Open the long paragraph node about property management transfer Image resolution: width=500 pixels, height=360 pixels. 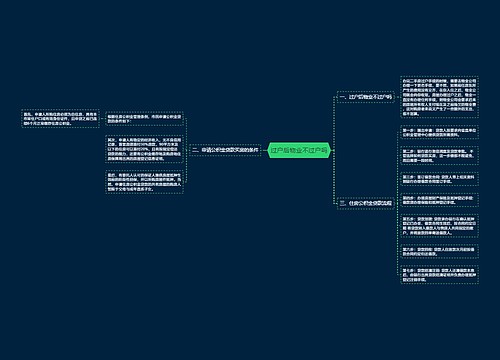pyautogui.click(x=439, y=97)
